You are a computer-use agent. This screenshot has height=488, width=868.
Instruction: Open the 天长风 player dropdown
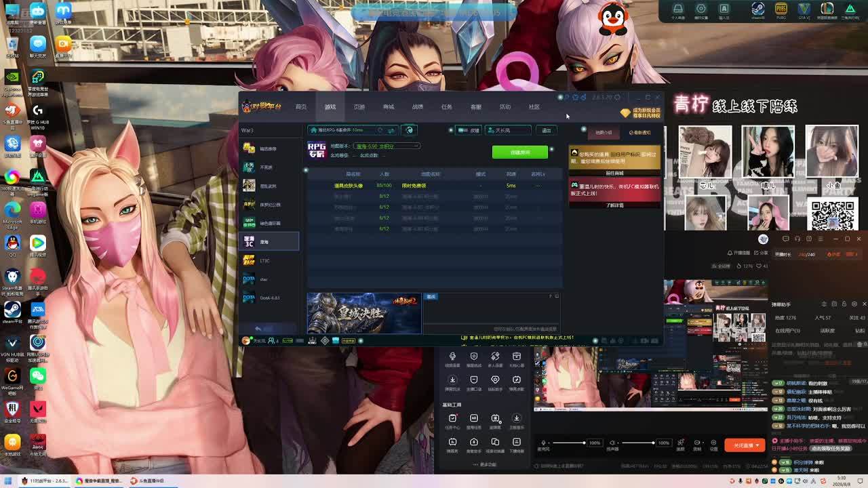click(507, 130)
